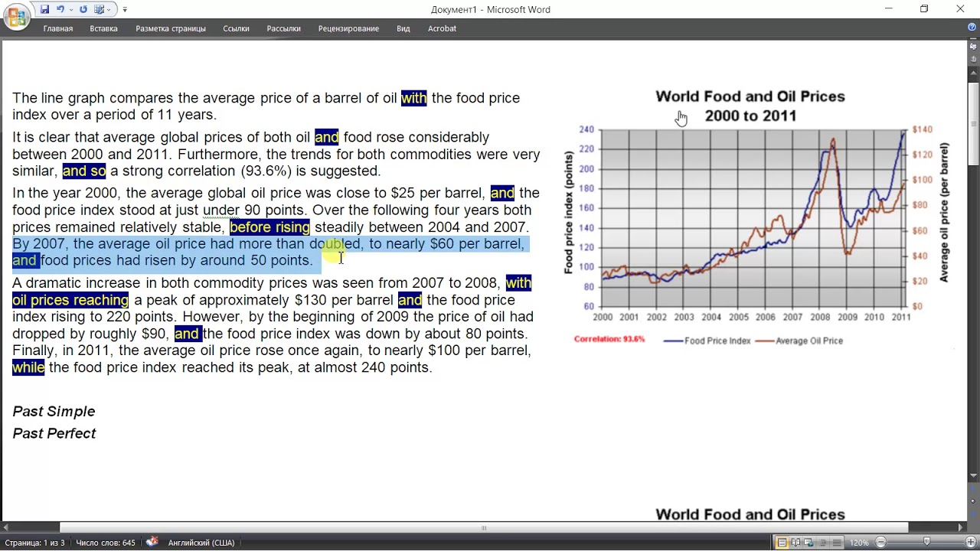Click the "Past Perfect" heading
Screen dimensions: 980x551
pos(54,433)
